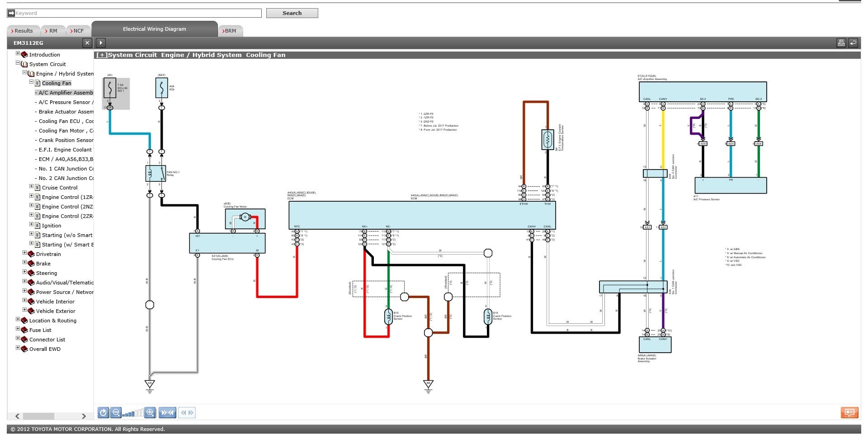868x435 pixels.
Task: Click the fit-to-width arrows icon
Action: [167, 412]
